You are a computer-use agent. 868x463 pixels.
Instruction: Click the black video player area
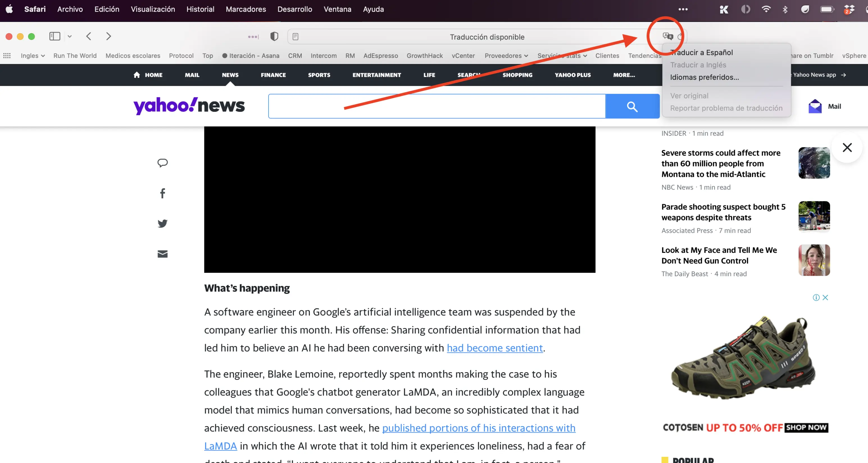pyautogui.click(x=400, y=200)
